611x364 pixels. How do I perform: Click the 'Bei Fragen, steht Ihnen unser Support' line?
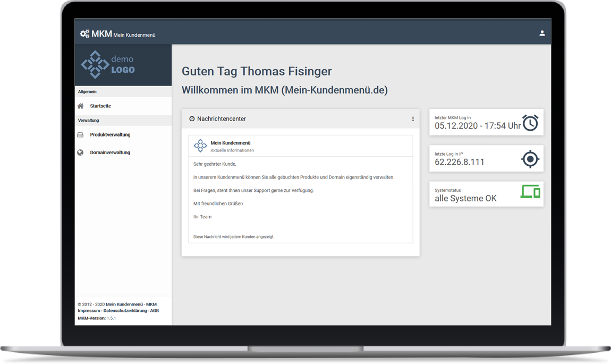253,191
